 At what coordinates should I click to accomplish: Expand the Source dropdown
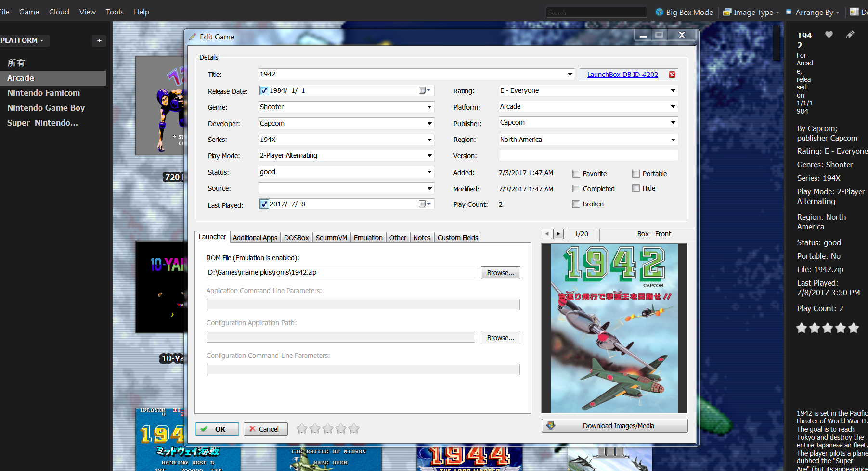(429, 188)
